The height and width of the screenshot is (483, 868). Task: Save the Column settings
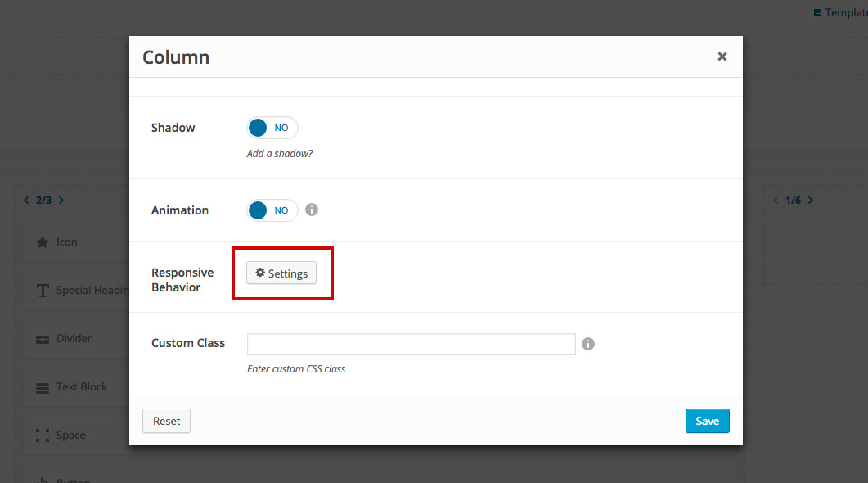coord(708,421)
